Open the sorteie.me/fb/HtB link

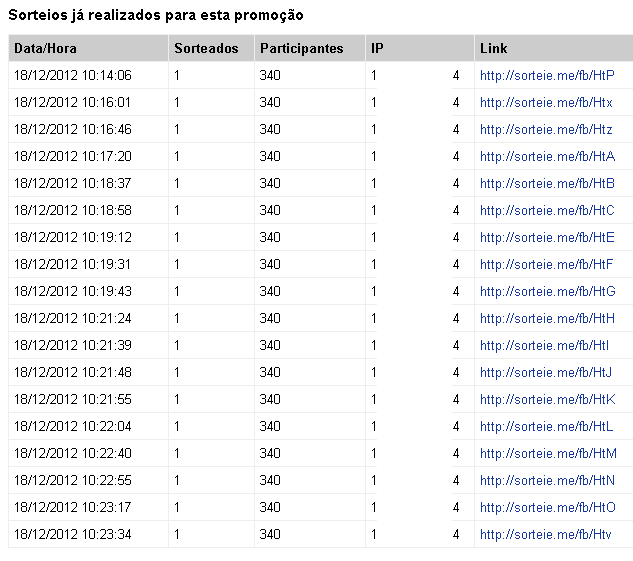tap(547, 183)
